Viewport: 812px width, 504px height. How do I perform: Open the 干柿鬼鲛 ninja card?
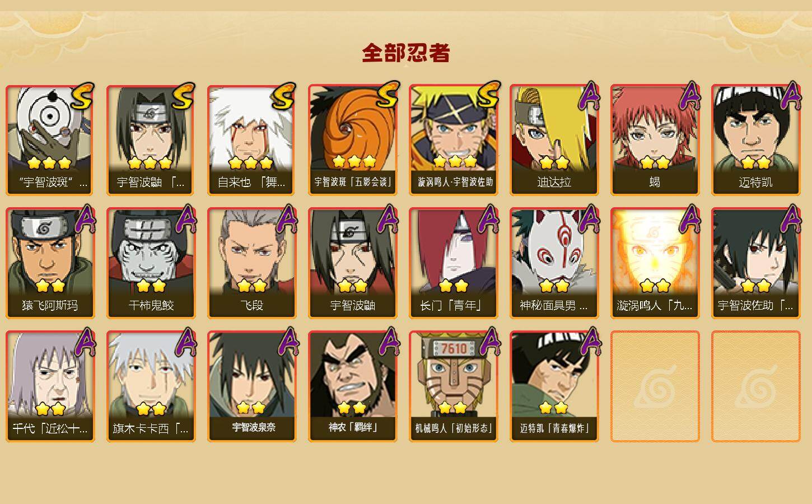(151, 263)
